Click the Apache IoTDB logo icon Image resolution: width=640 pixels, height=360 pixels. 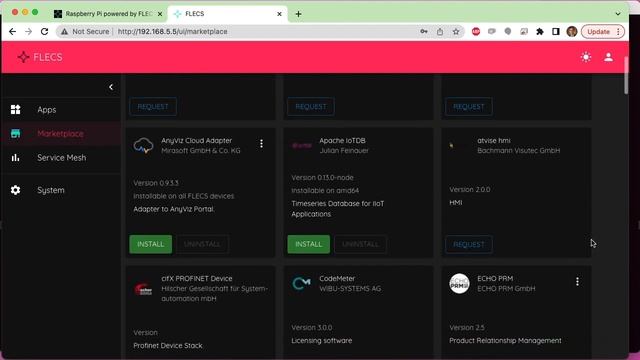tap(302, 145)
